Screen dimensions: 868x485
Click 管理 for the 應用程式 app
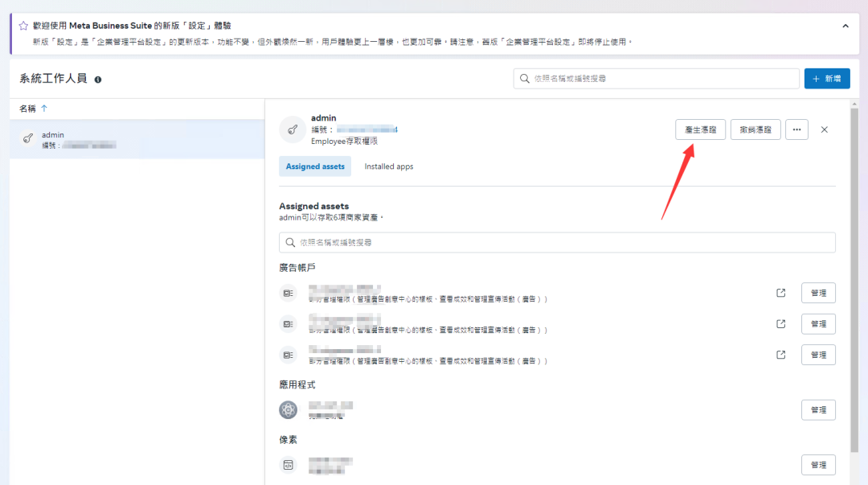tap(818, 410)
